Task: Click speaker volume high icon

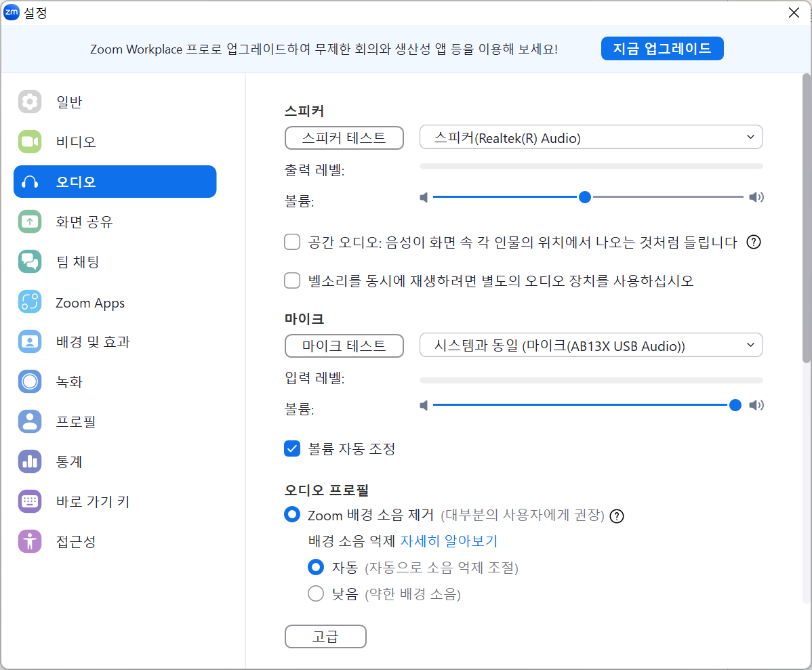Action: tap(756, 197)
